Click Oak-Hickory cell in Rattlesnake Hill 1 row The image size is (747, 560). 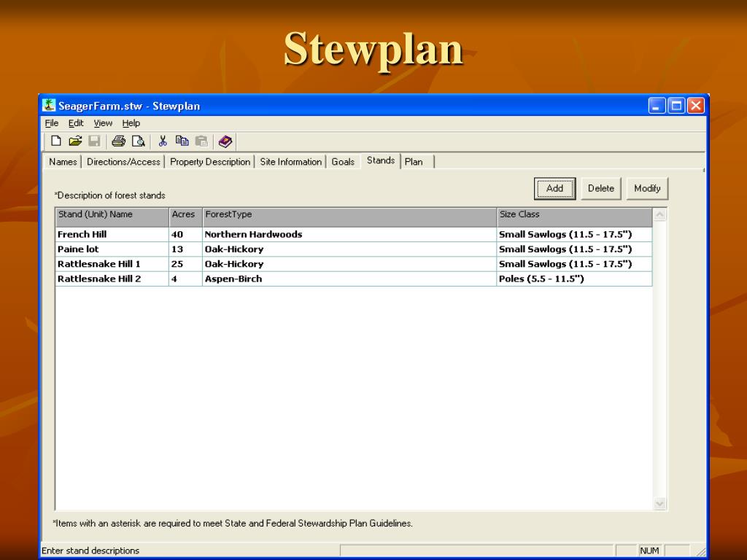click(x=349, y=264)
